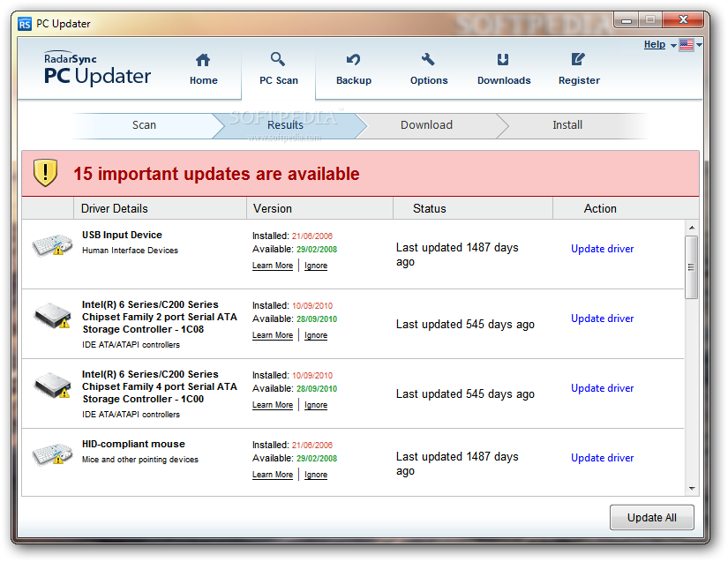
Task: Click the Driver Details column header
Action: pos(160,208)
